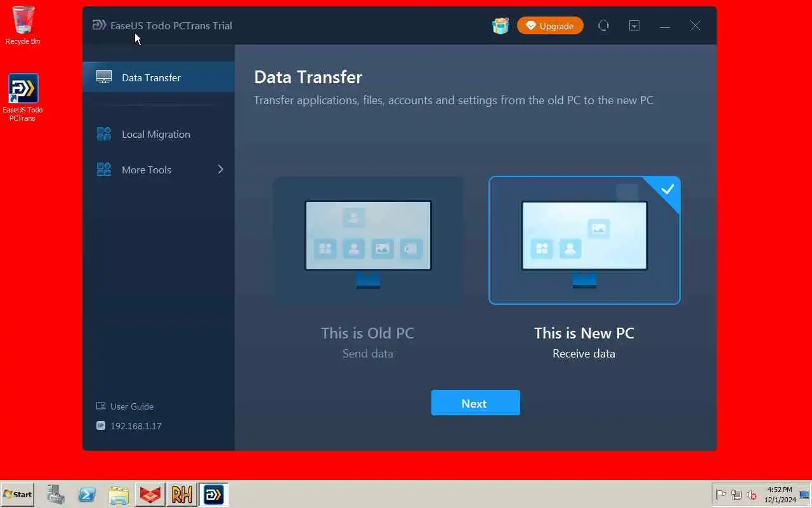Click the More Tools squares icon
812x508 pixels.
click(104, 170)
